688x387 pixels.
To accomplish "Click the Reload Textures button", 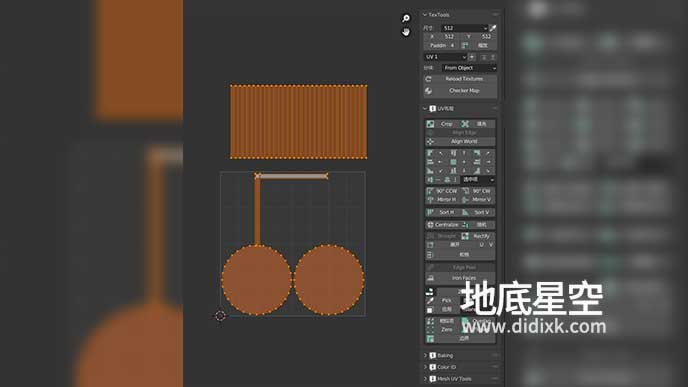I will (460, 79).
